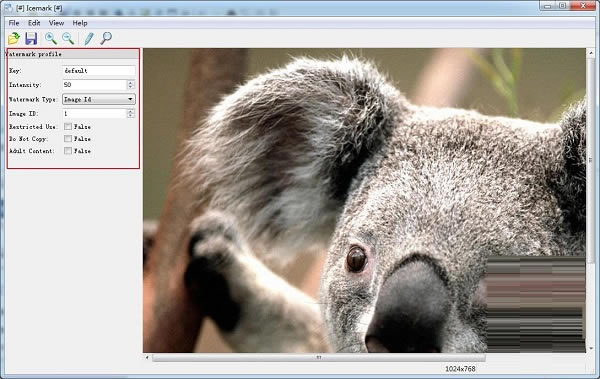The image size is (600, 379).
Task: Decrease Image ID with the spinner down arrow
Action: [x=130, y=116]
